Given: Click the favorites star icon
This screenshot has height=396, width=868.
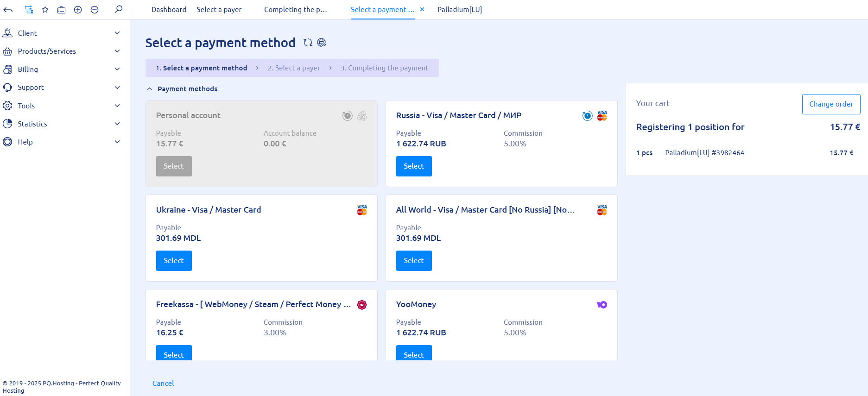Looking at the screenshot, I should click(x=45, y=9).
